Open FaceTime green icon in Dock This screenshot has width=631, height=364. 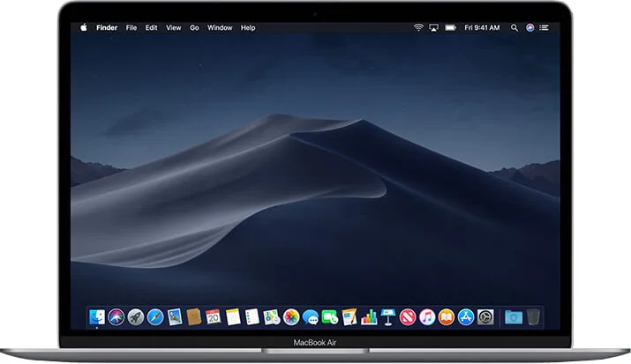pos(330,317)
